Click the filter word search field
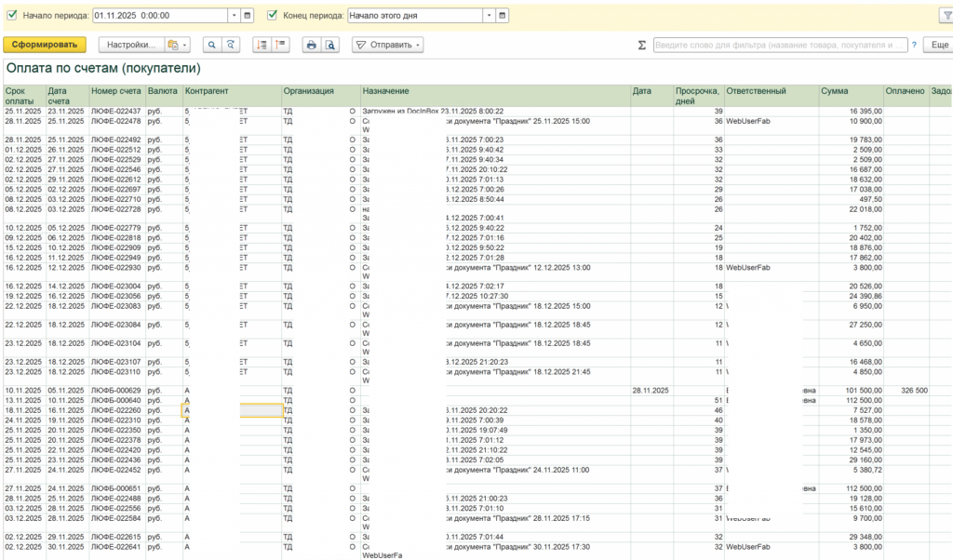This screenshot has height=560, width=953. click(x=779, y=45)
